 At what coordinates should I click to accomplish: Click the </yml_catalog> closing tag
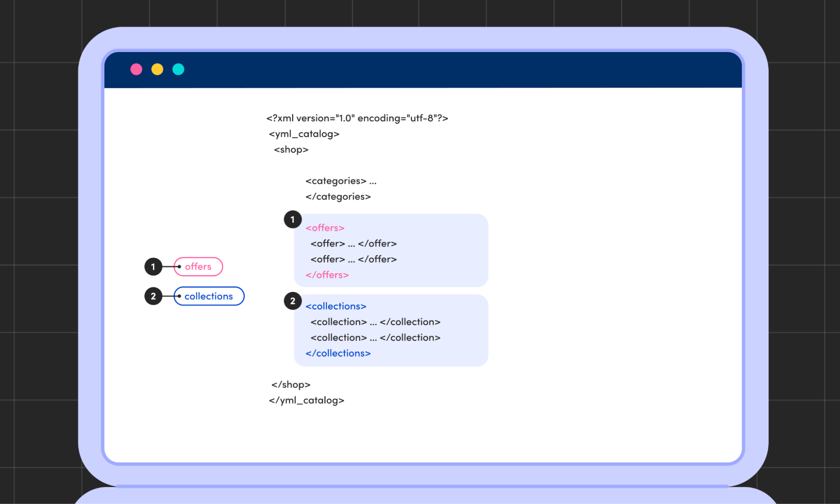pos(306,400)
